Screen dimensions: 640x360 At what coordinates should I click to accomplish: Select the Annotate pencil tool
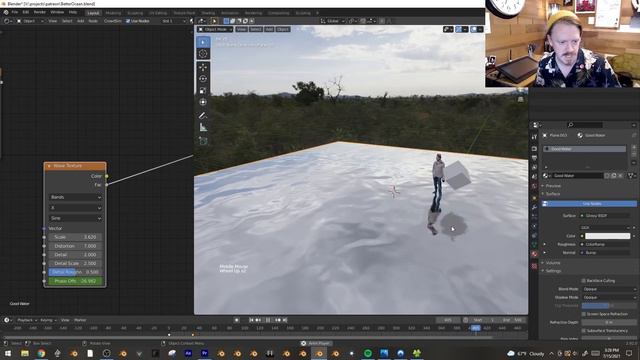tap(203, 116)
